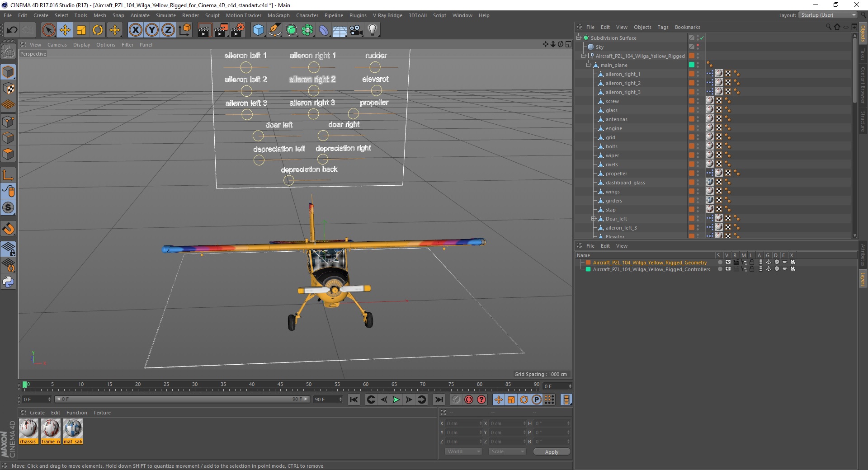Screen dimensions: 868x470
Task: Switch to Polygons mode in left sidebar
Action: [8, 154]
